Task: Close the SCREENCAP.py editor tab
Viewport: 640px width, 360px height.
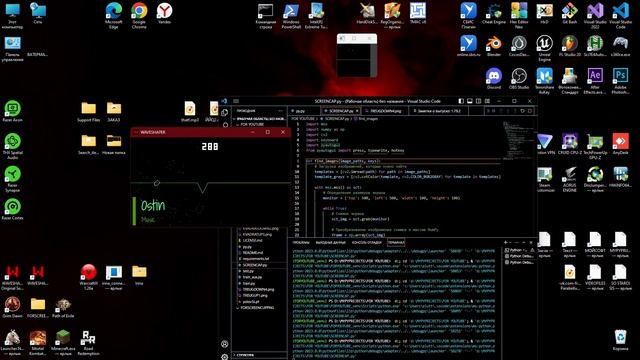Action: tap(357, 111)
